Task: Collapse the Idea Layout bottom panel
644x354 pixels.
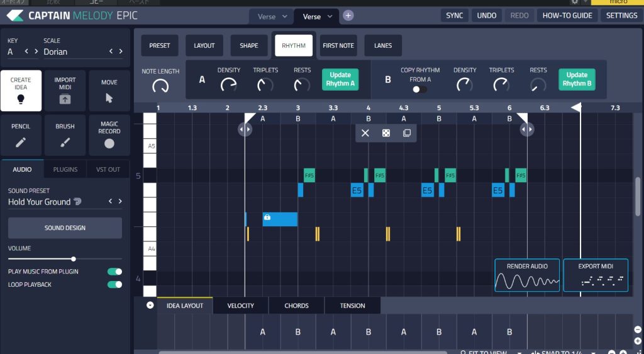Action: 150,306
